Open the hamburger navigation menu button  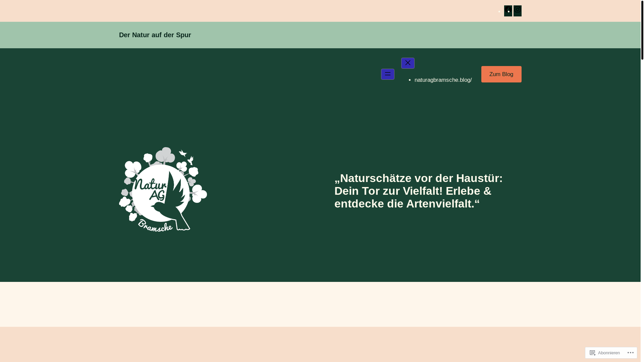click(x=388, y=74)
